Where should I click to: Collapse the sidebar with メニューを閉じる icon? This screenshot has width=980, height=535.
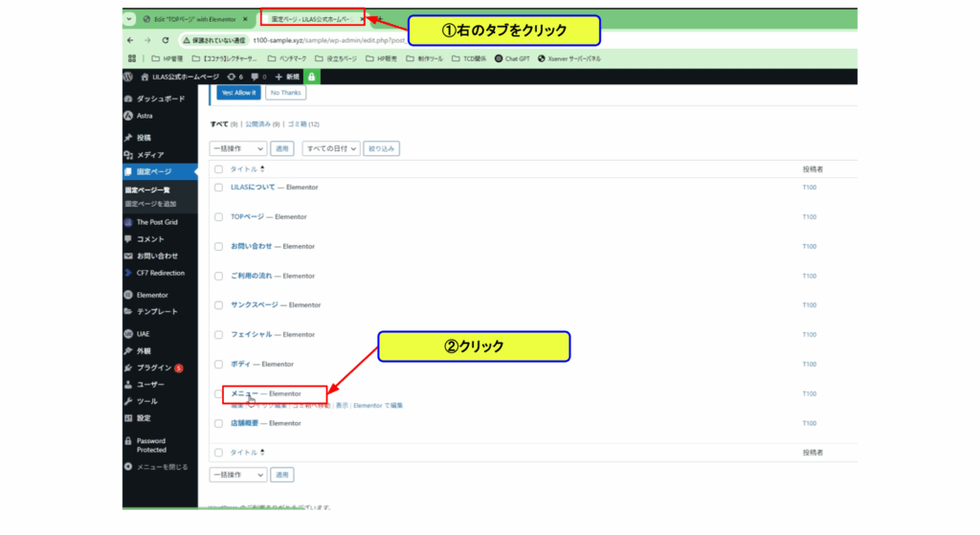click(x=129, y=466)
